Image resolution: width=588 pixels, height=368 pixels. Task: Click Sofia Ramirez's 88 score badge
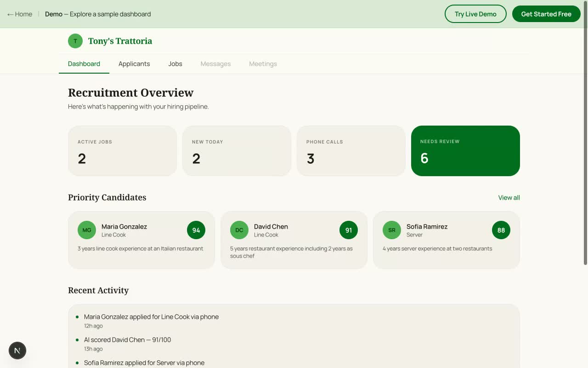click(501, 230)
